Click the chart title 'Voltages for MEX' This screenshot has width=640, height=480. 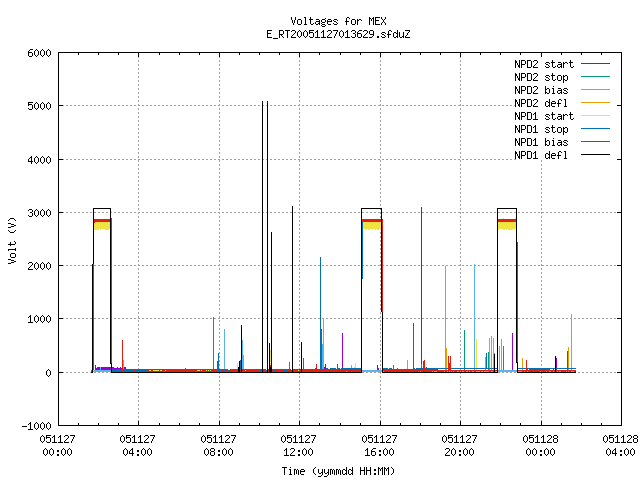pos(338,21)
